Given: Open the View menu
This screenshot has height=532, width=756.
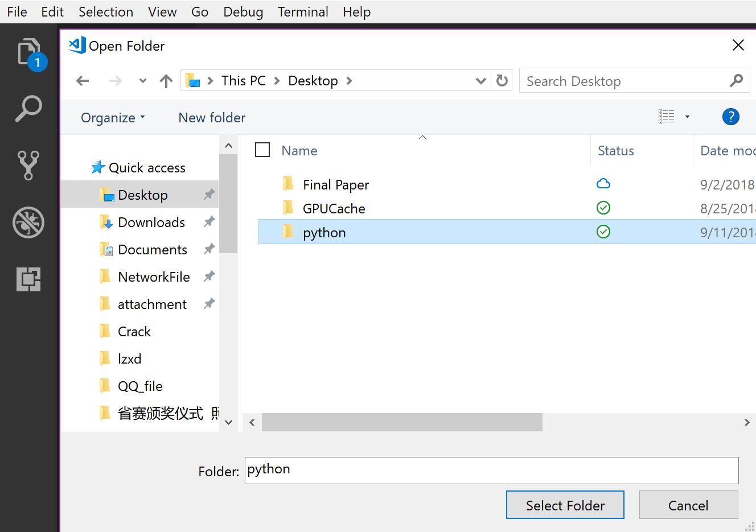Looking at the screenshot, I should pos(162,11).
